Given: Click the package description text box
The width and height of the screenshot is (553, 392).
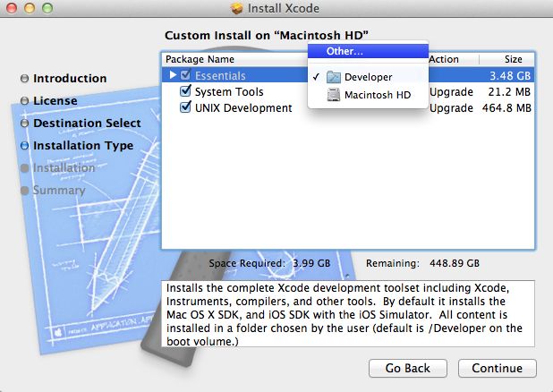Looking at the screenshot, I should pos(348,313).
